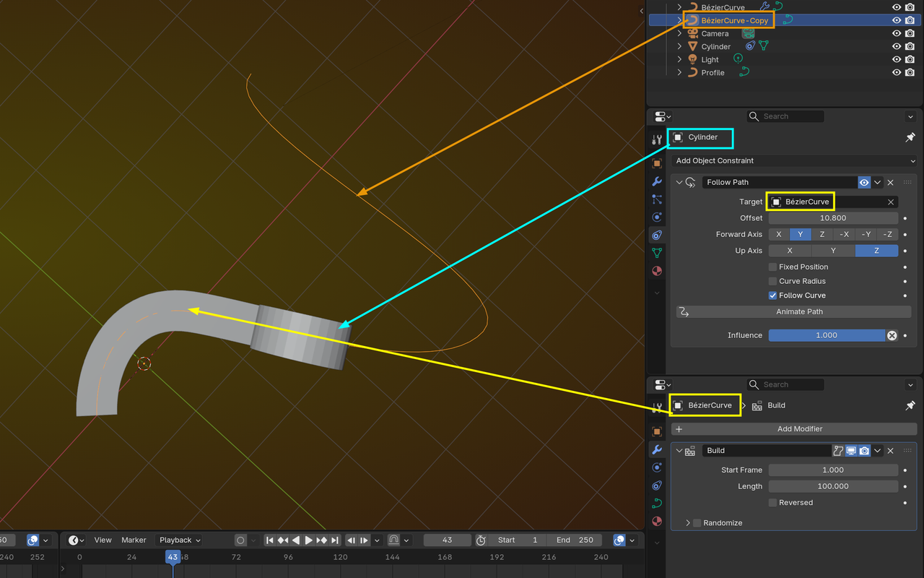
Task: Click Build modifier edit mode display icon
Action: (x=838, y=451)
